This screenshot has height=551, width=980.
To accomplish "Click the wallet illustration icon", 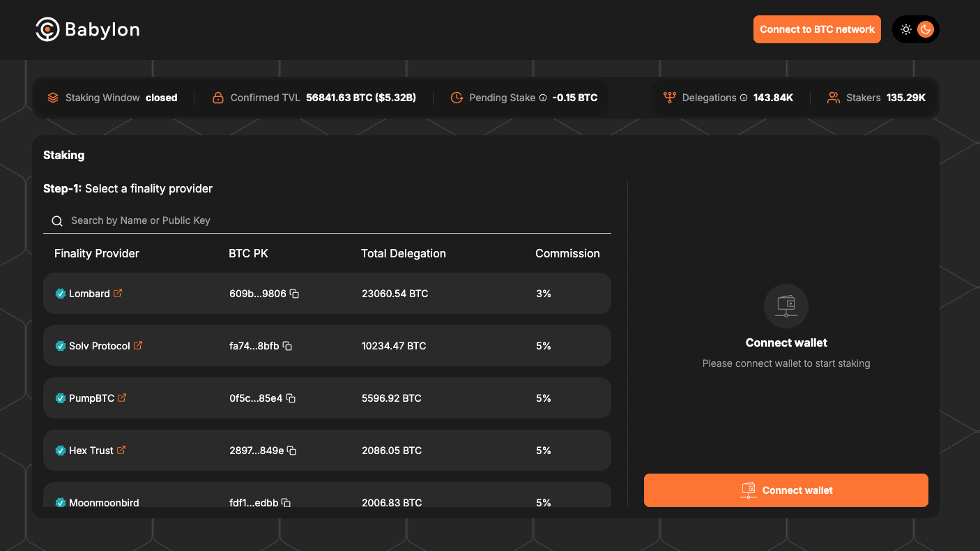I will click(786, 305).
